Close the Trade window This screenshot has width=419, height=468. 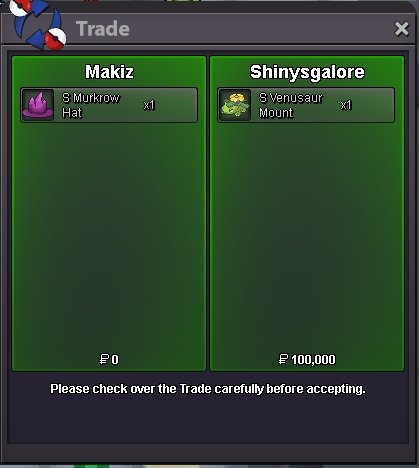point(402,29)
